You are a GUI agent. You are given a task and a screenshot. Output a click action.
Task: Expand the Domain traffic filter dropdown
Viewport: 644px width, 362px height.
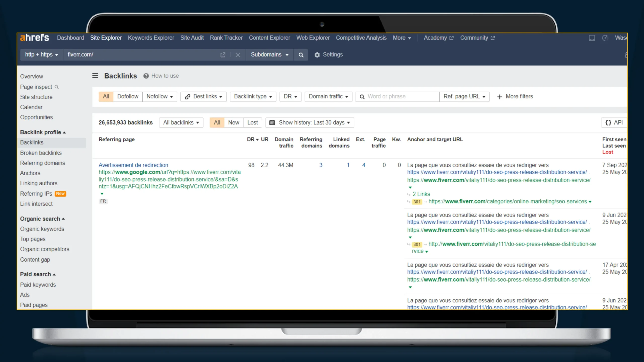328,97
